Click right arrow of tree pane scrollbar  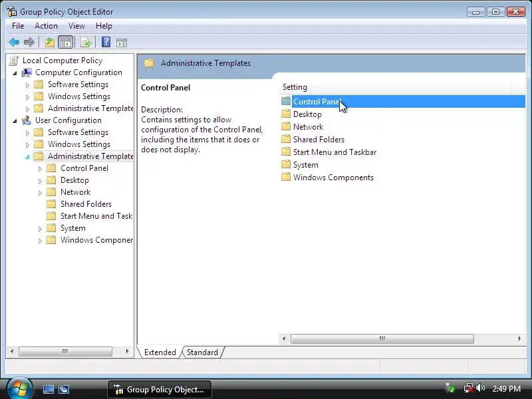tap(127, 351)
